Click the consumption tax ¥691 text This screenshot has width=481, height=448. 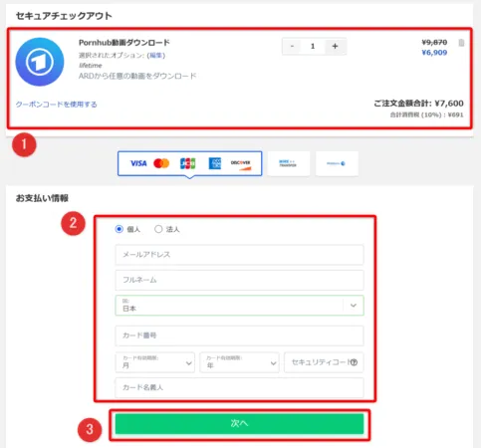coord(426,115)
